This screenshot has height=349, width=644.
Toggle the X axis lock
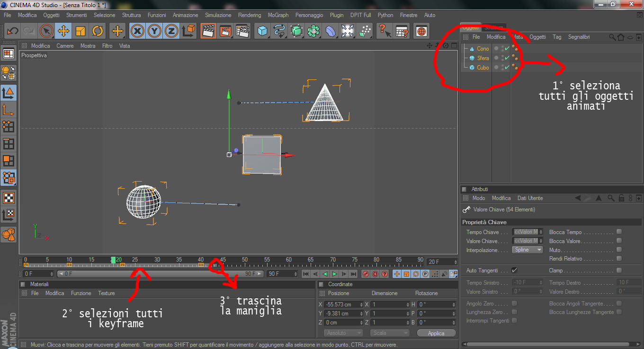pyautogui.click(x=137, y=31)
